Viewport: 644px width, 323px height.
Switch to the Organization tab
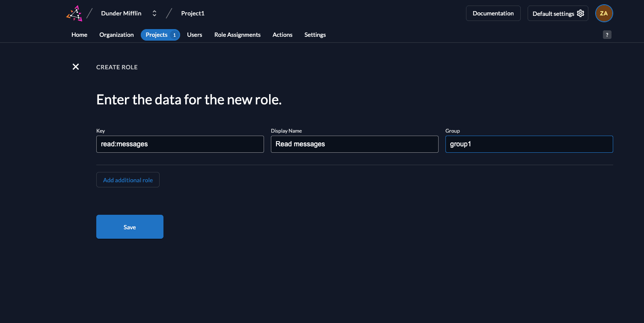(116, 35)
